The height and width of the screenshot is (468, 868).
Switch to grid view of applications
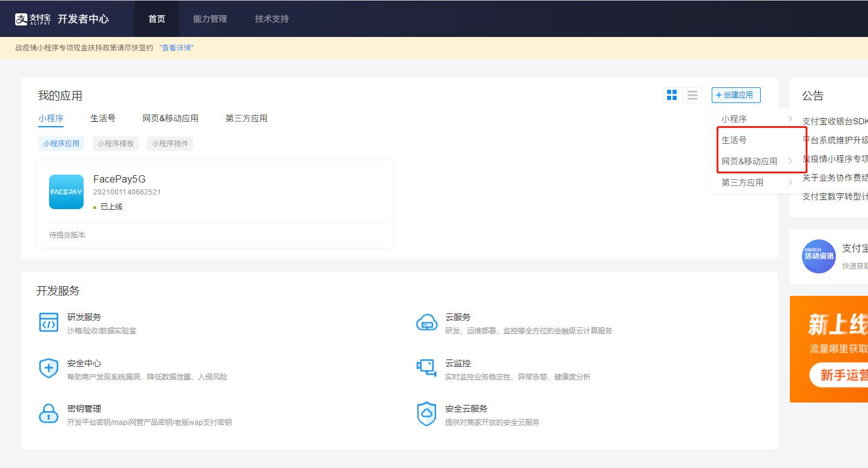tap(672, 95)
